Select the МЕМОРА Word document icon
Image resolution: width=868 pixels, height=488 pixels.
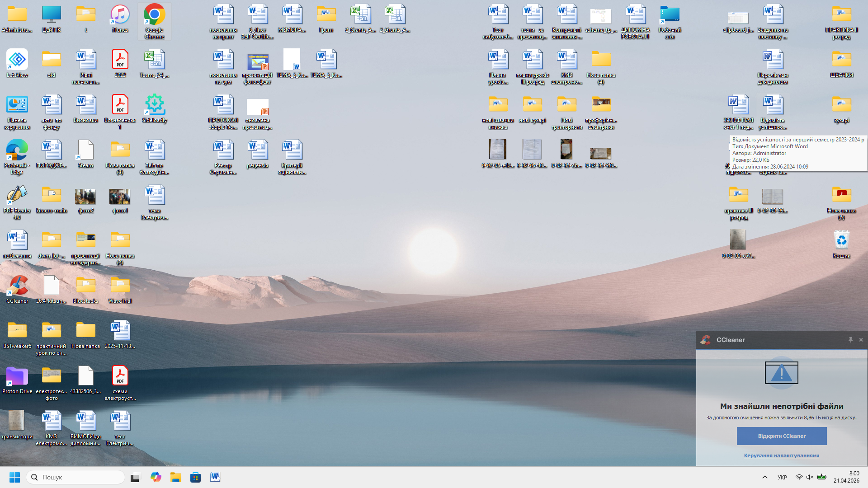coord(292,18)
